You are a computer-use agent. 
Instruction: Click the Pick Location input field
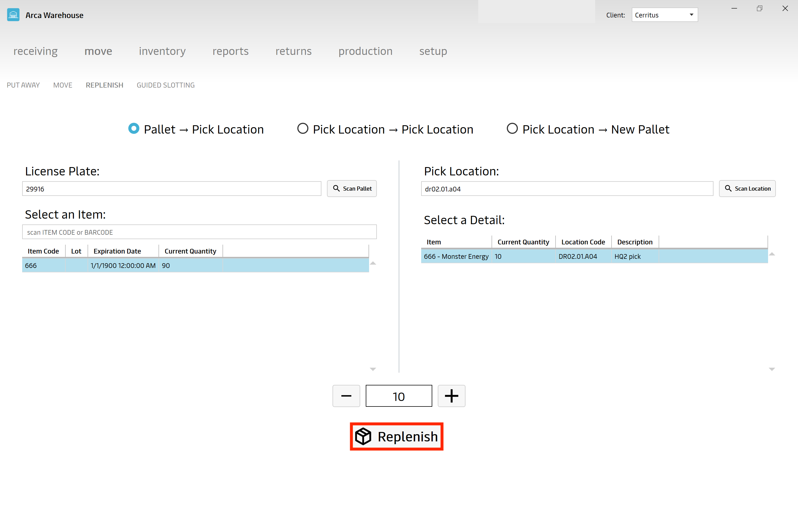[567, 189]
